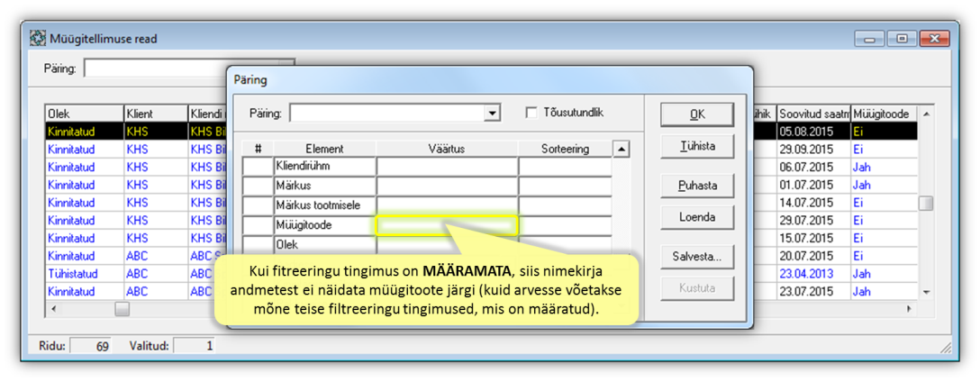Click the dialog list scroll-up arrow
The image size is (980, 382).
[621, 149]
